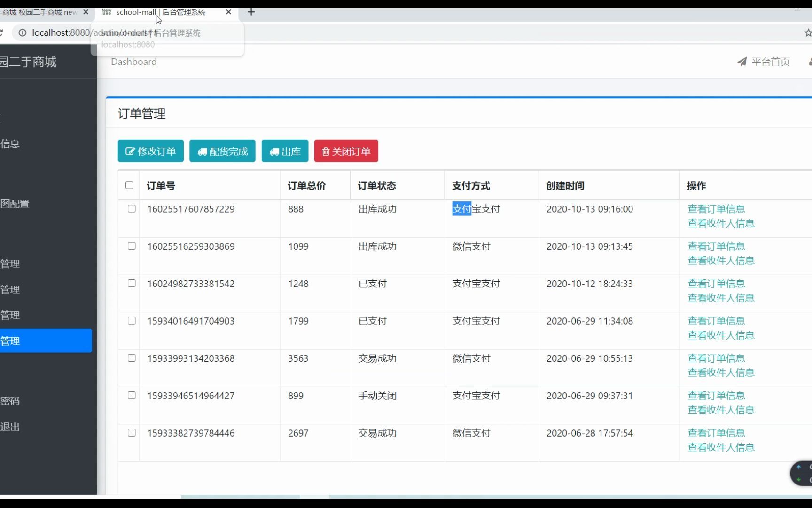Check order 15933382739784446 checkbox
The image size is (812, 508).
tap(132, 432)
